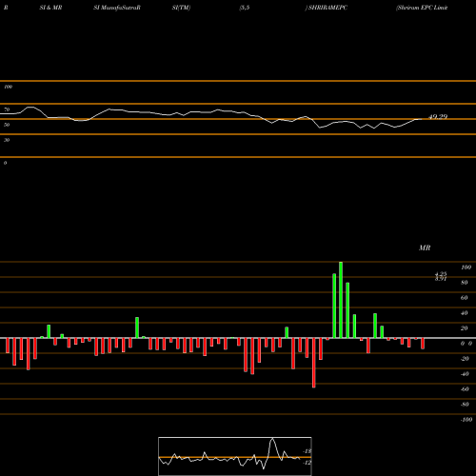Select the 'SI(TM)' header label
Screen dimensions: 476x476
coord(181,8)
